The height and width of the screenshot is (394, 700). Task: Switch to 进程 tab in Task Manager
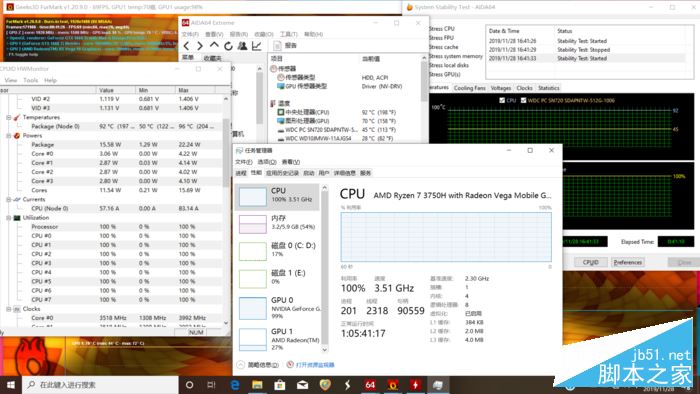[x=241, y=173]
